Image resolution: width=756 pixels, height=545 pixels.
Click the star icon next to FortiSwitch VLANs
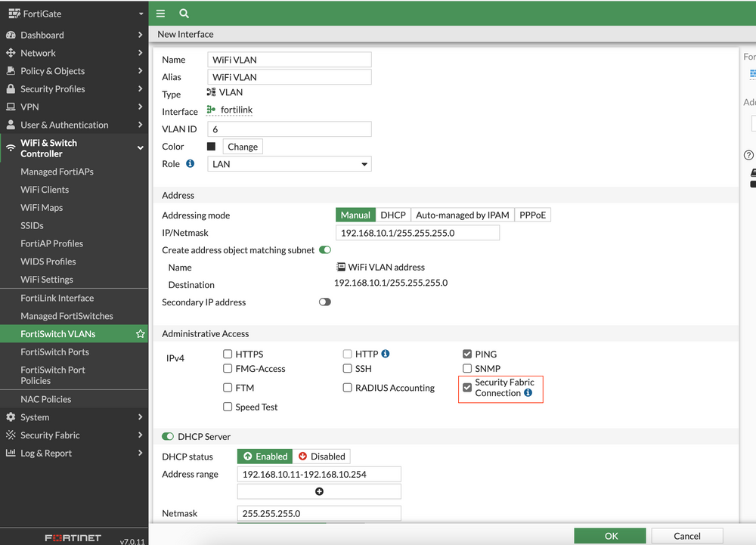tap(140, 333)
